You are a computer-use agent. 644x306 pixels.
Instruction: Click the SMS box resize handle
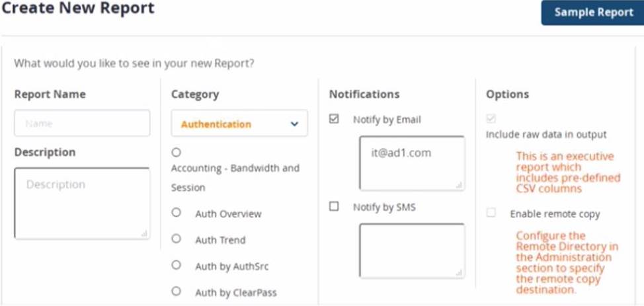[x=459, y=272]
